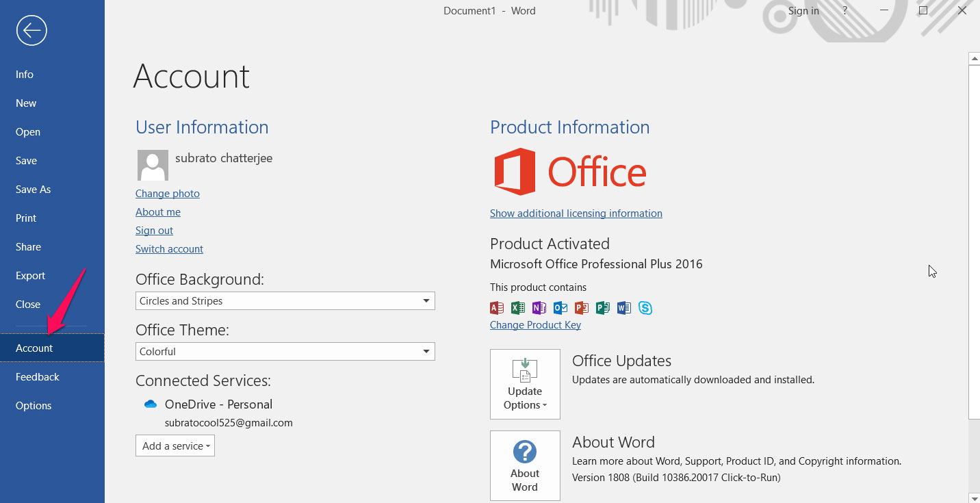Click the Skype for Business icon
Image resolution: width=980 pixels, height=503 pixels.
(x=645, y=308)
